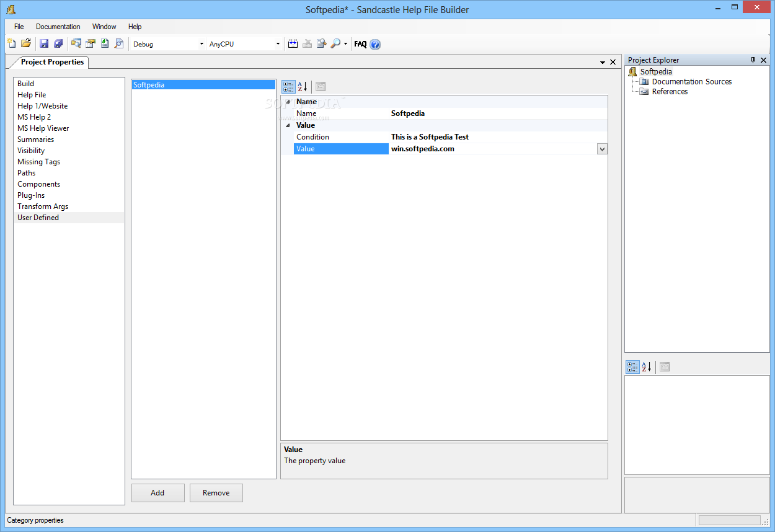Select the Build category
This screenshot has width=775, height=532.
(69, 84)
